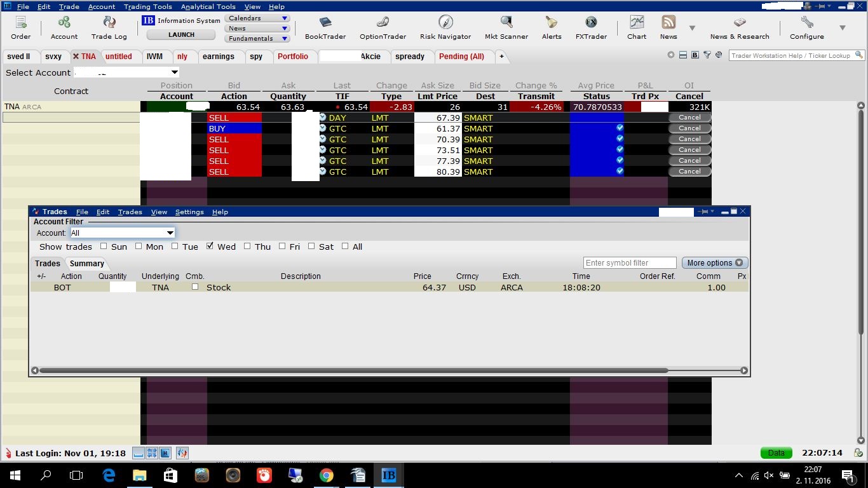This screenshot has height=488, width=868.
Task: Open the Trade Log toolbar icon
Action: point(109,27)
